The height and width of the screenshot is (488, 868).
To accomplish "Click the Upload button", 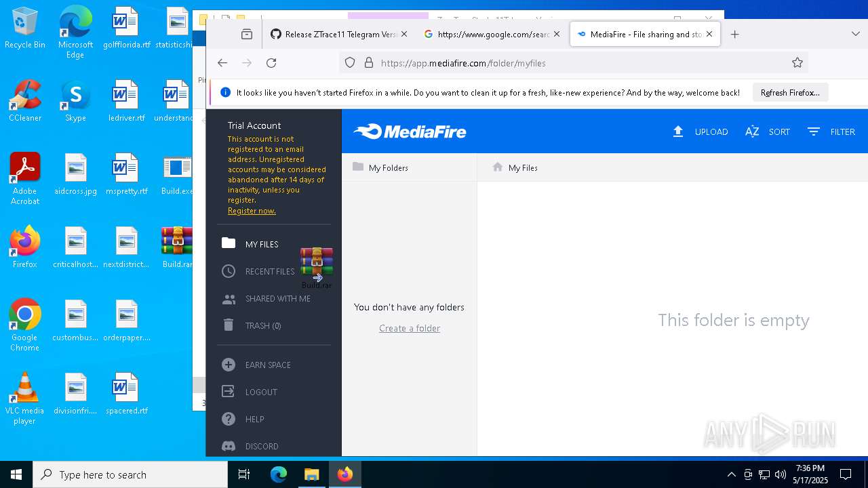I will click(700, 131).
